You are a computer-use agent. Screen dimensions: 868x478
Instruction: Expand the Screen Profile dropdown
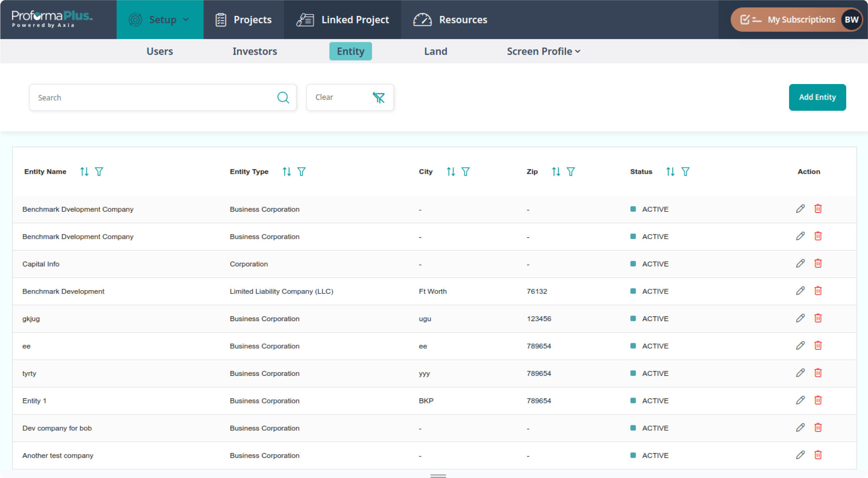coord(543,51)
